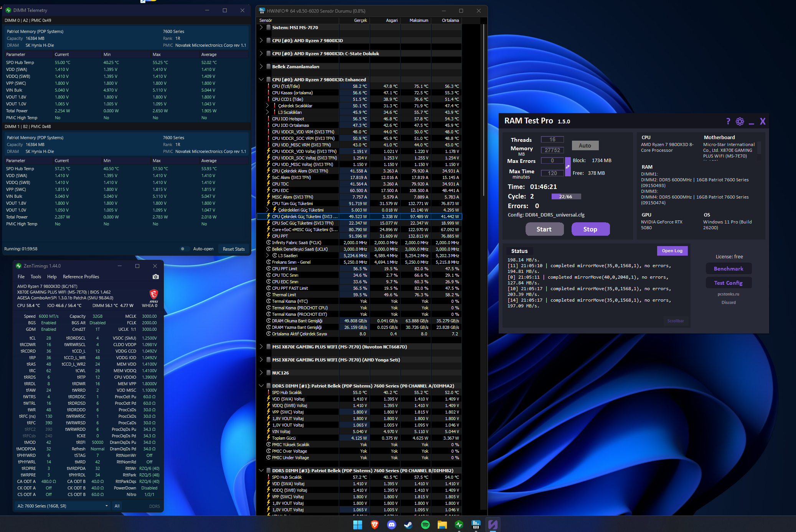The width and height of the screenshot is (796, 532).
Task: Click the Maksimum column header in HWiNFO
Action: [x=416, y=20]
